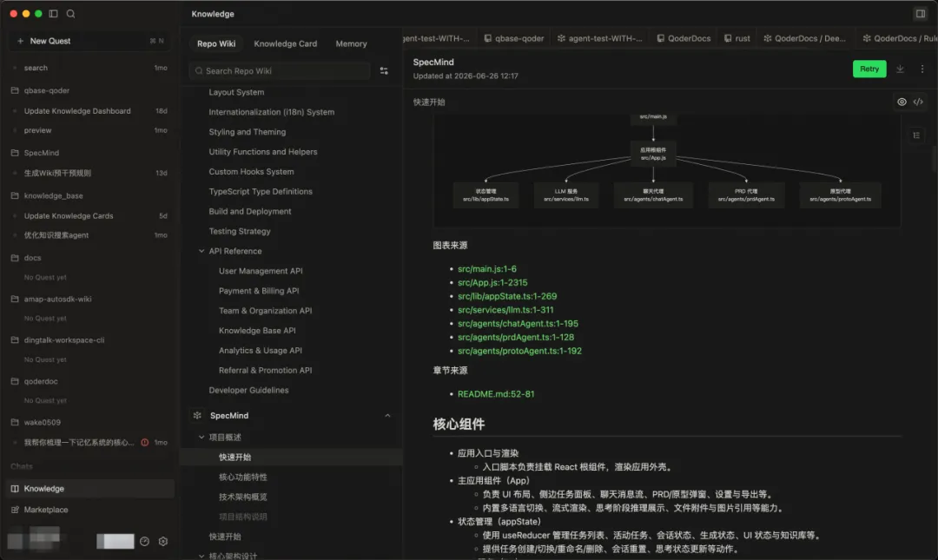Viewport: 938px width, 560px height.
Task: Click the usage gauge icon beside settings
Action: click(144, 541)
